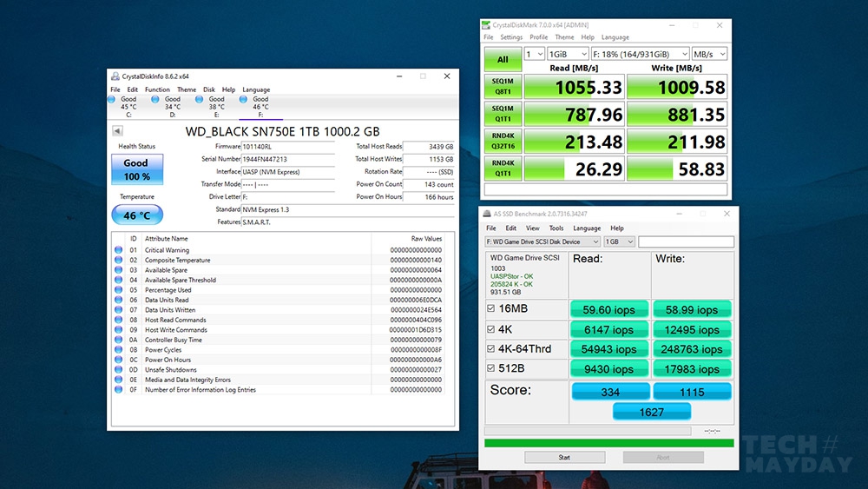Click the Critical Warning status orb

click(118, 250)
